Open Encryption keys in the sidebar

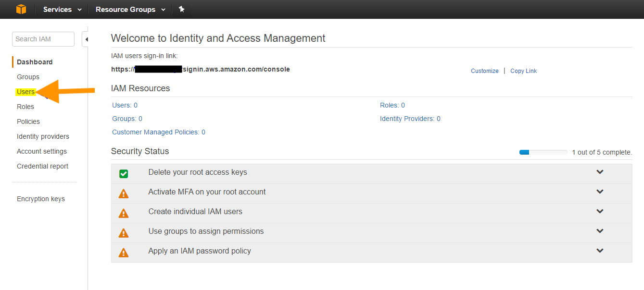41,199
